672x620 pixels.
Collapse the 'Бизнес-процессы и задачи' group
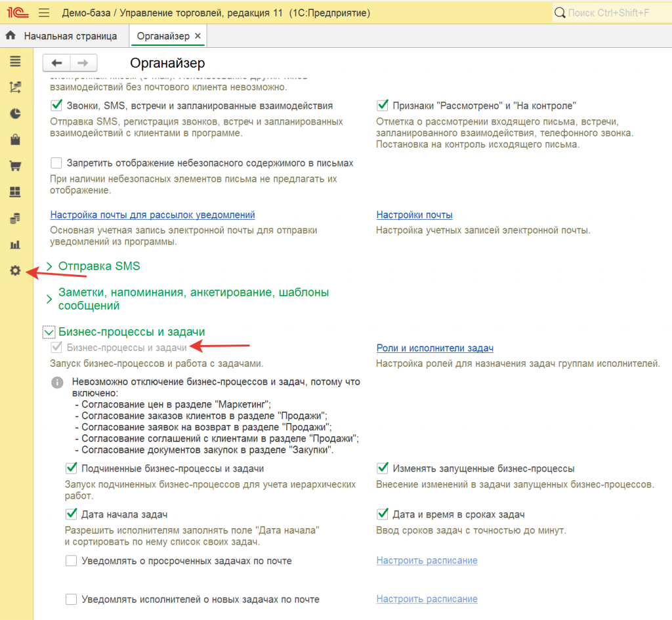point(49,332)
